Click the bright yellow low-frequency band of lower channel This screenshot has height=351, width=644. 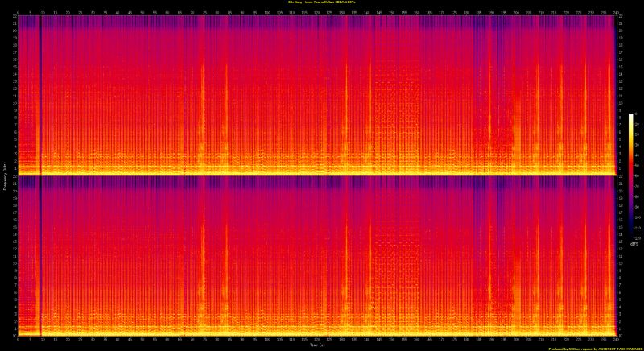click(316, 331)
